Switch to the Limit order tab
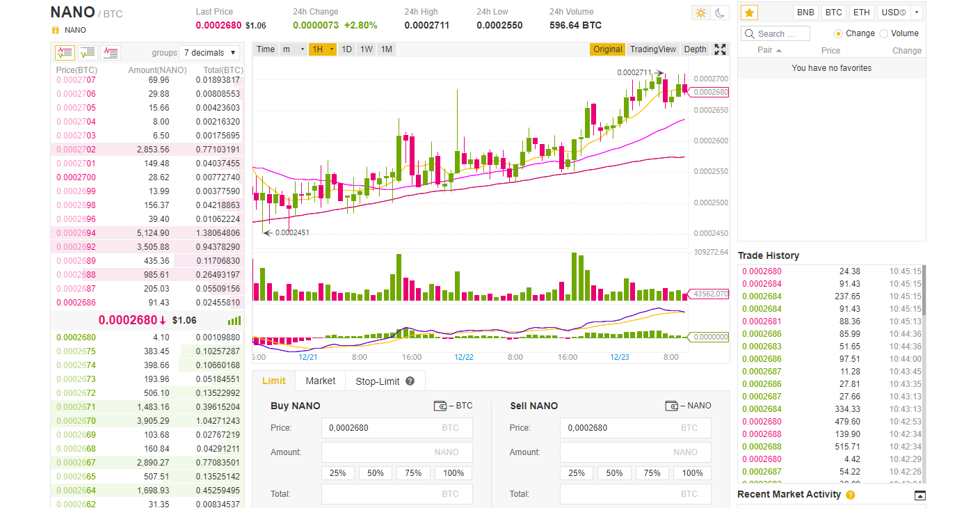Screen dimensions: 980x508 tap(274, 381)
